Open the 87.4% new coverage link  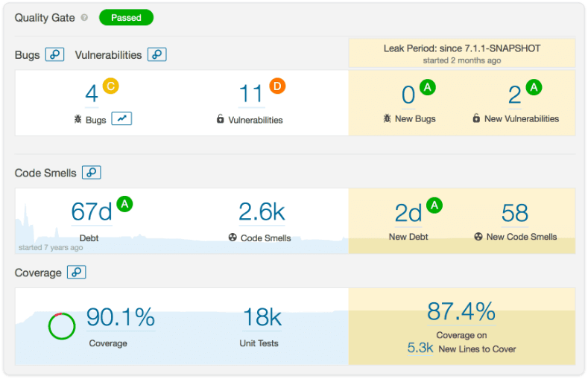[x=461, y=311]
